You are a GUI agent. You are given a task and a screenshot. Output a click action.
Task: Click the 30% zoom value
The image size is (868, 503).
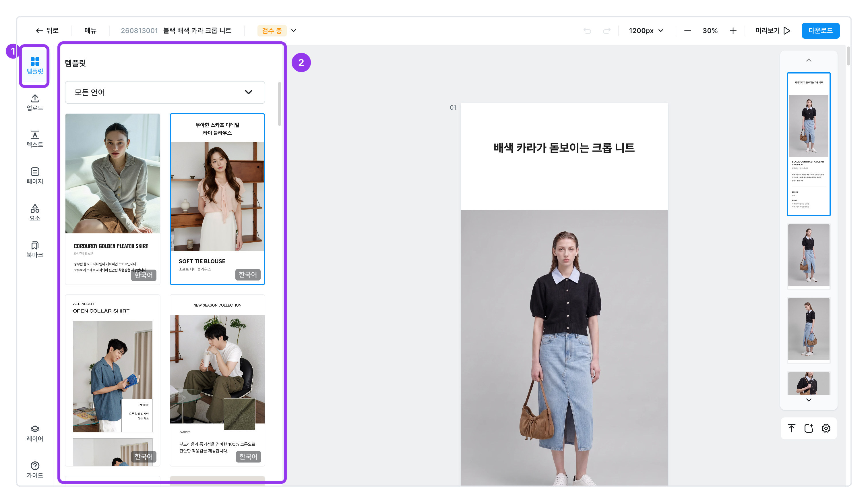tap(710, 31)
